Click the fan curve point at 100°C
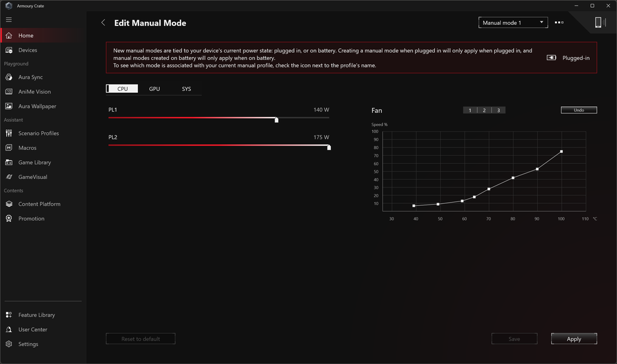 (561, 151)
